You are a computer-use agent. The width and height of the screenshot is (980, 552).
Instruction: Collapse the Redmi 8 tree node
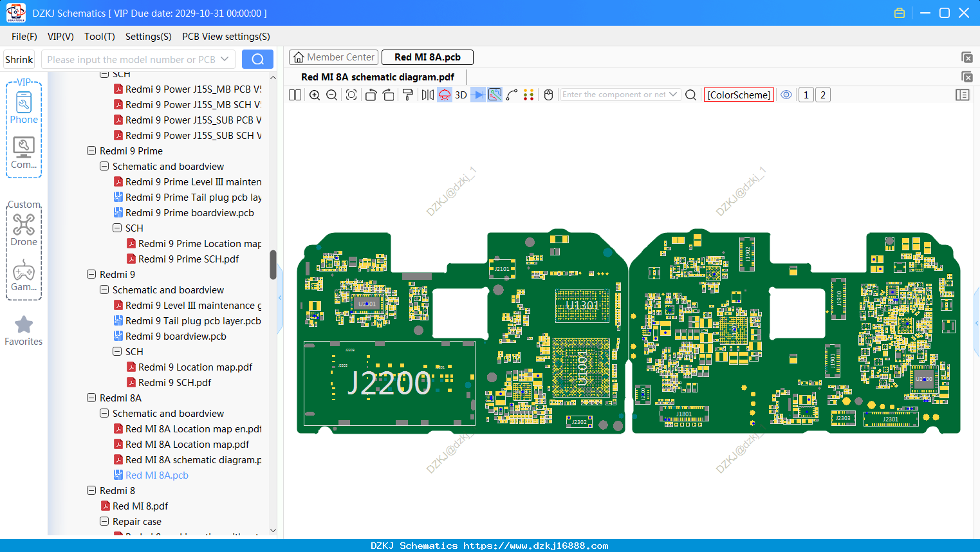coord(91,490)
